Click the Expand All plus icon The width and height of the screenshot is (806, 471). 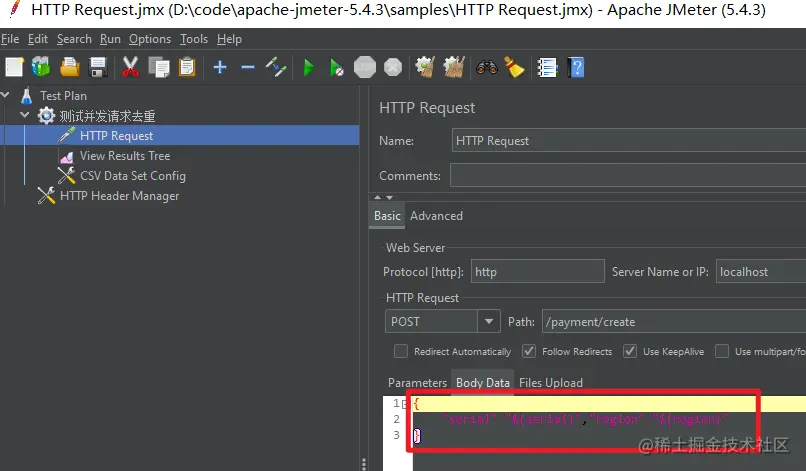(x=220, y=67)
